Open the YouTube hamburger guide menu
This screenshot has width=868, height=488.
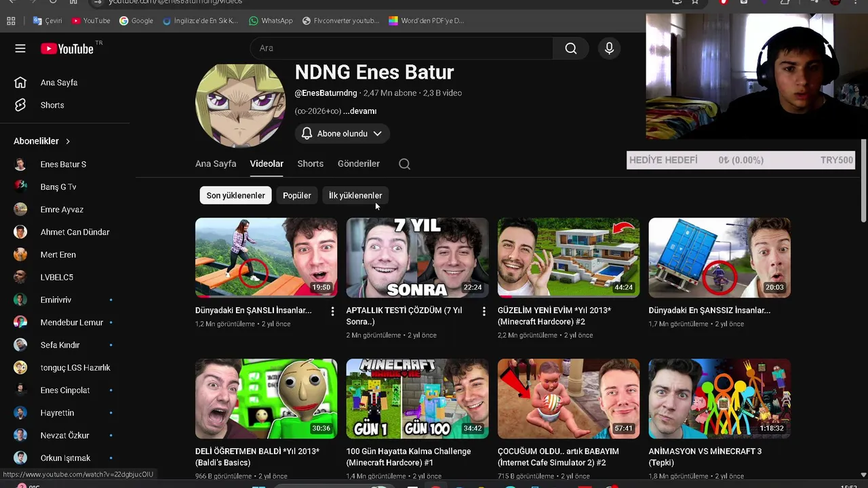(x=20, y=48)
